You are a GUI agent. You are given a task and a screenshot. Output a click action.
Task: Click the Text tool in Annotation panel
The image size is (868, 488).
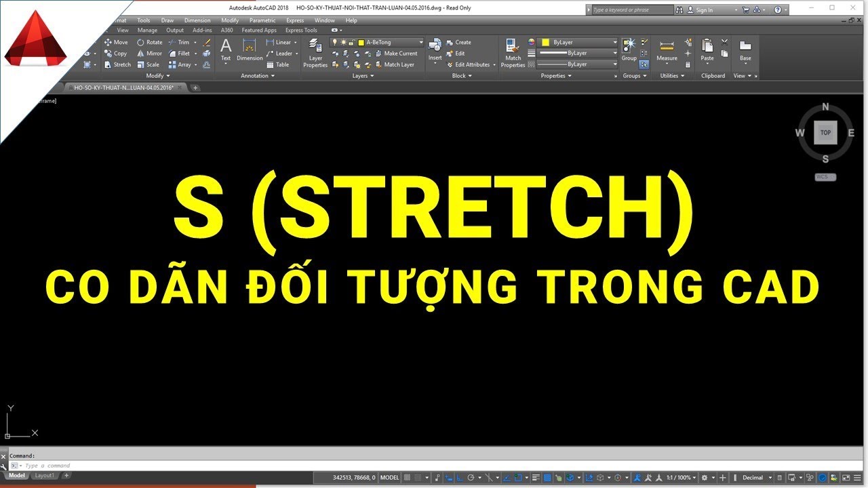(x=226, y=49)
